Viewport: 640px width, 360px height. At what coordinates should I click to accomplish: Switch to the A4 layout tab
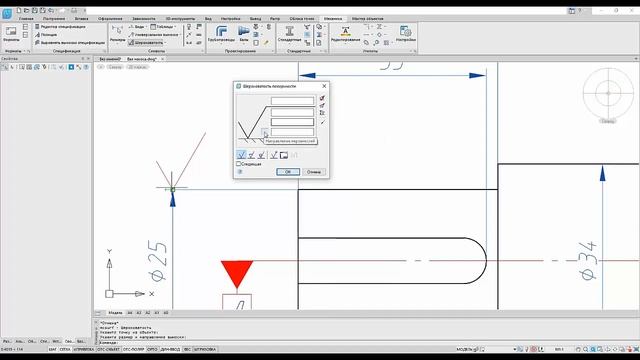coord(130,313)
